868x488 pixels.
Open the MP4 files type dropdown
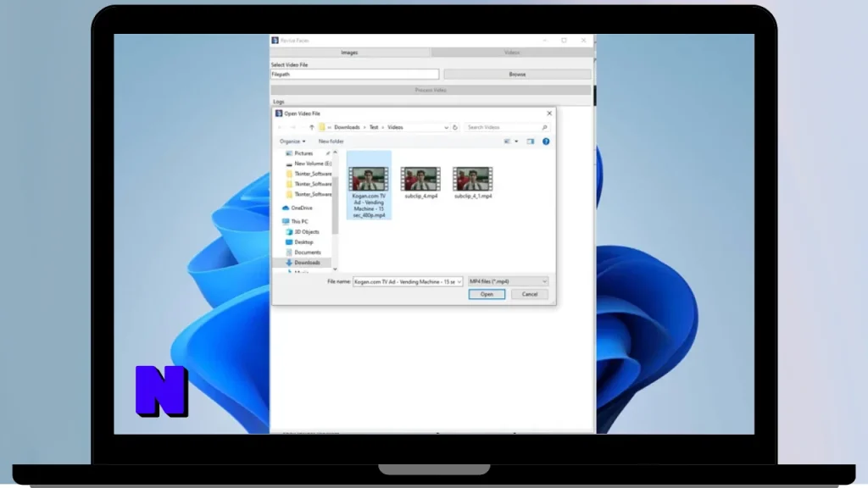point(508,281)
